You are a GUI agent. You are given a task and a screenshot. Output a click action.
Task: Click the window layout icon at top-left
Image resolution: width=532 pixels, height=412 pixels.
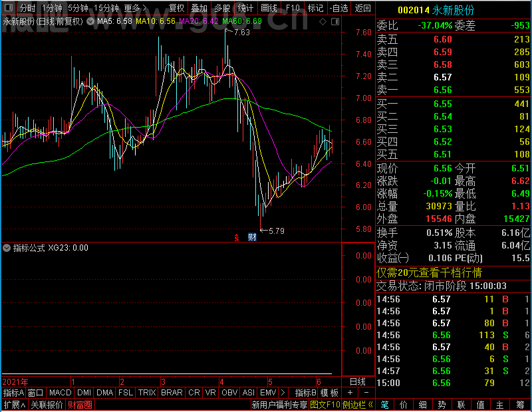tap(9, 7)
